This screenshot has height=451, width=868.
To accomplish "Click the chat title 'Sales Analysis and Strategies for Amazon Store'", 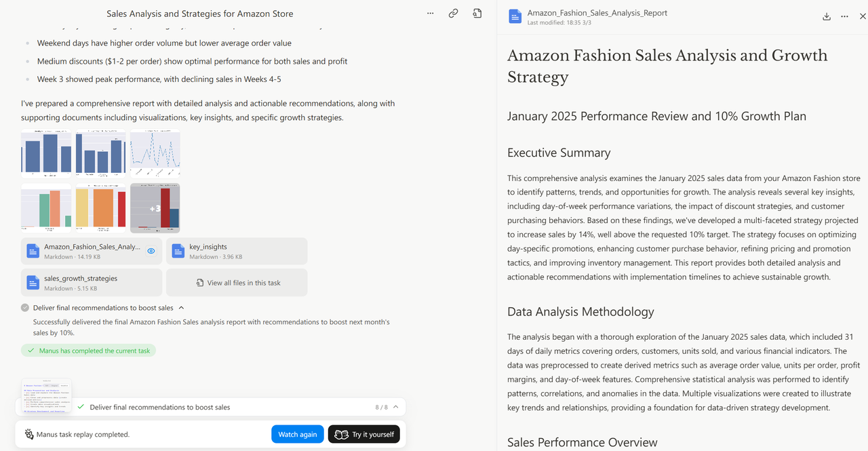I will [x=200, y=14].
